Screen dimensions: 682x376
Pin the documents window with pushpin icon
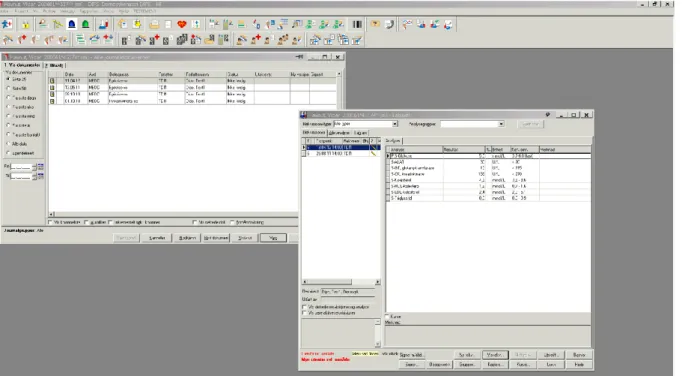tap(299, 57)
